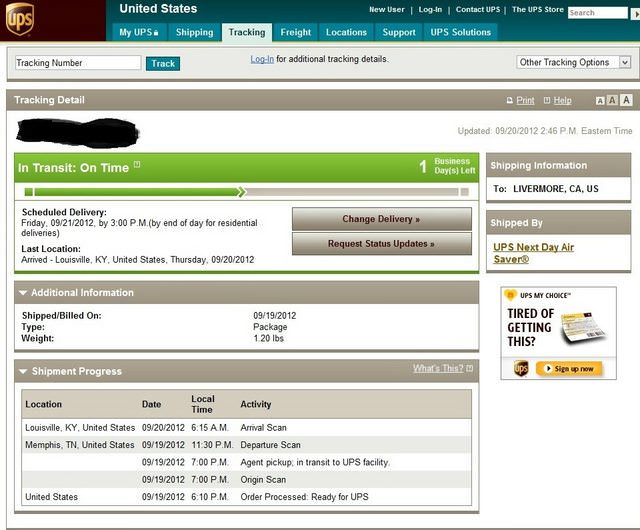Click the 11:30 P.M. local time cell

(x=212, y=445)
